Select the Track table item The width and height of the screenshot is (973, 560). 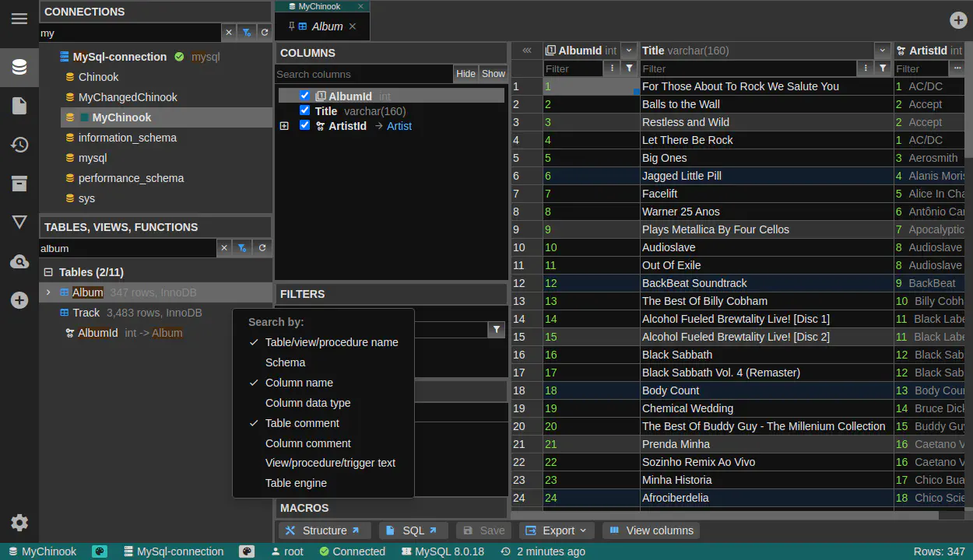(x=86, y=313)
